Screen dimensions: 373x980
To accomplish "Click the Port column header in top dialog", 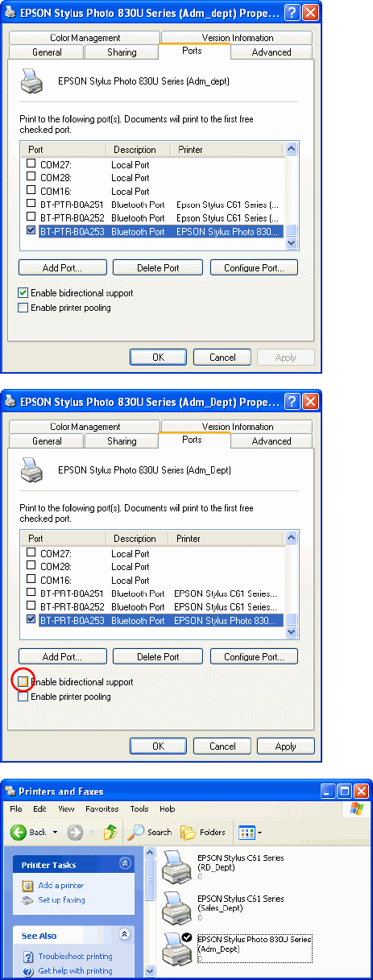I will point(64,150).
